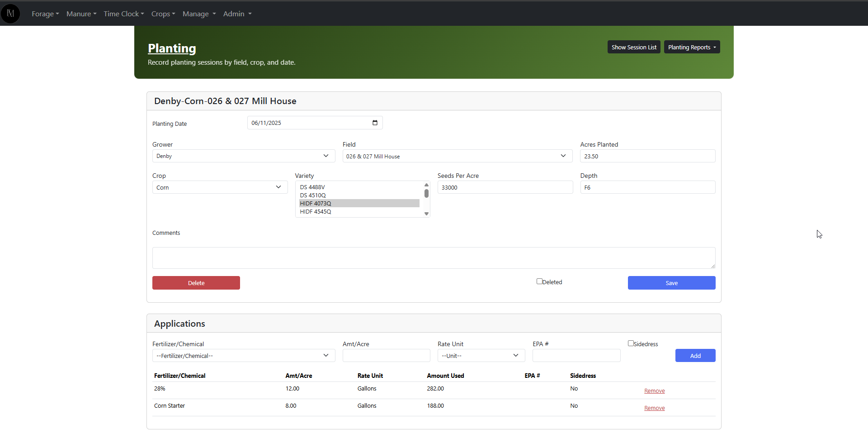Click the app logo icon
The width and height of the screenshot is (868, 443).
click(10, 14)
